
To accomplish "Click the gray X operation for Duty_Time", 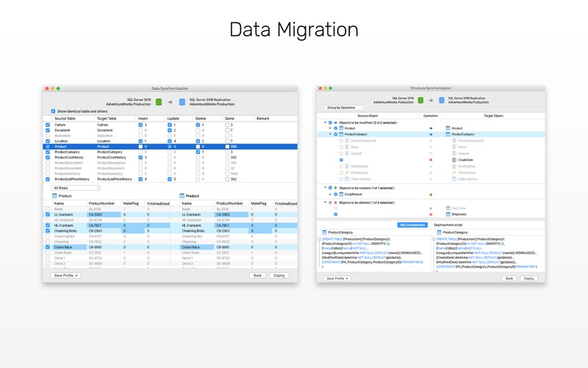I will (x=431, y=208).
